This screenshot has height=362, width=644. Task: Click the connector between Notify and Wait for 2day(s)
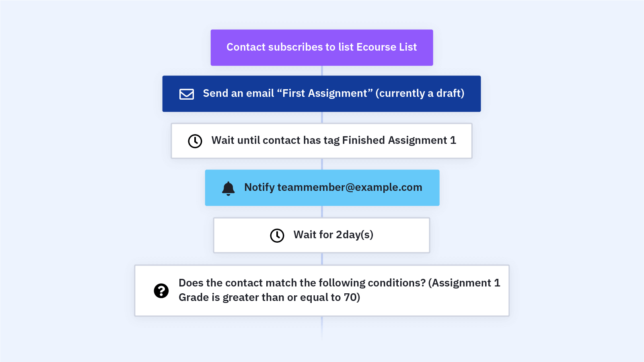click(322, 212)
